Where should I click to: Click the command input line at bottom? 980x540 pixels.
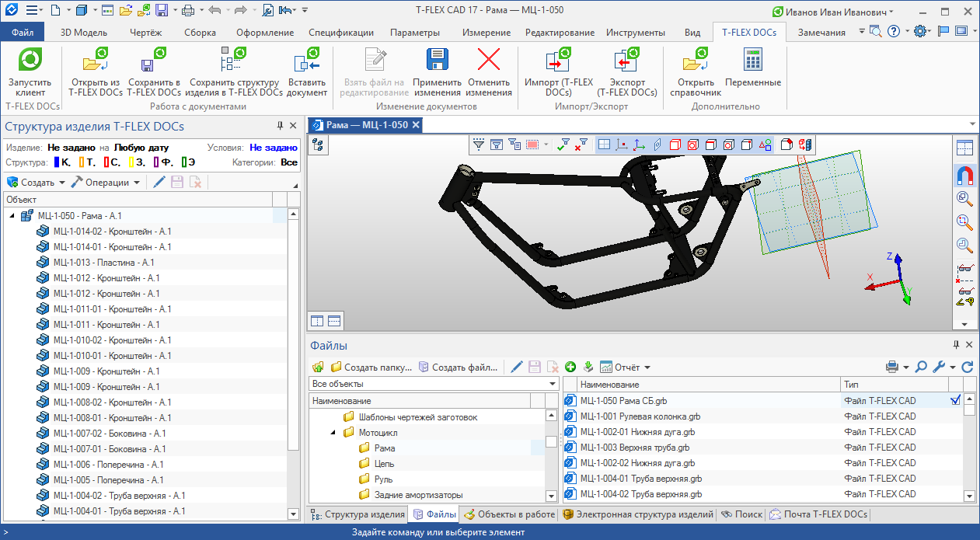pos(490,532)
